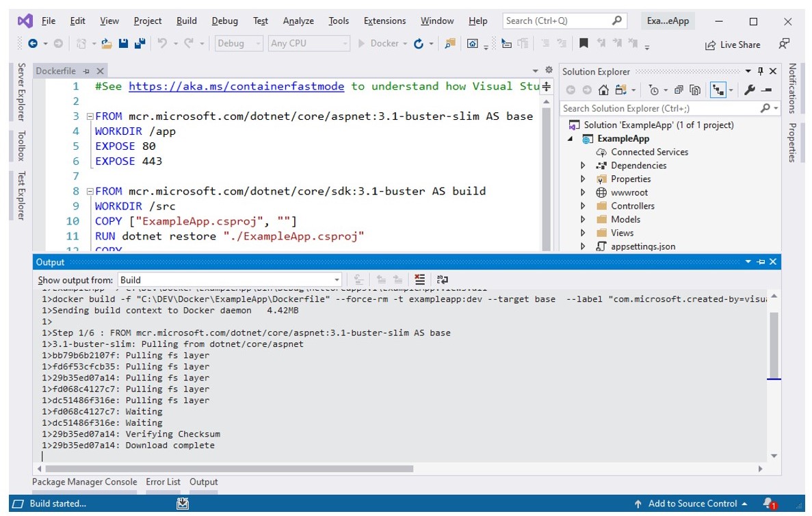Toggle word wrap in Output window
Screen dimensions: 812x516
(443, 279)
